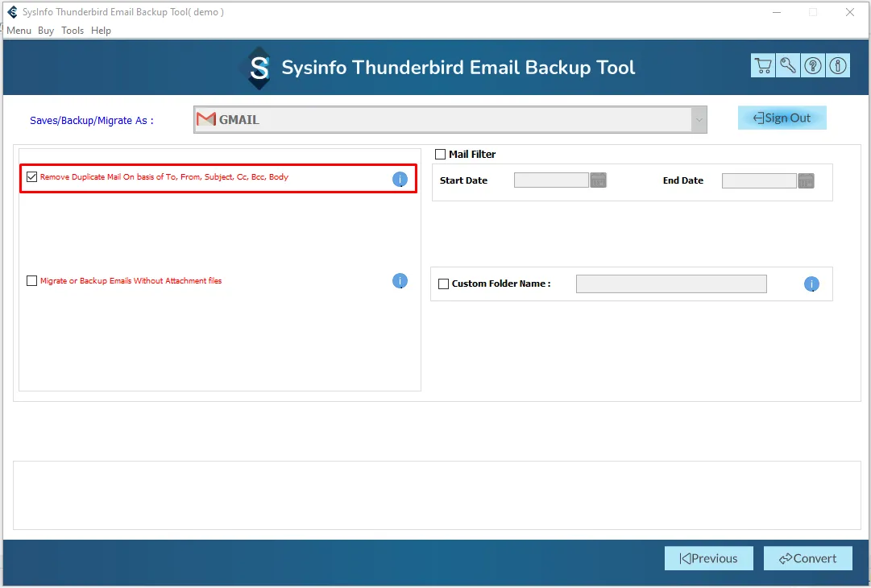Screen dimensions: 871x588
Task: Focus the End Date input field
Action: tap(759, 180)
